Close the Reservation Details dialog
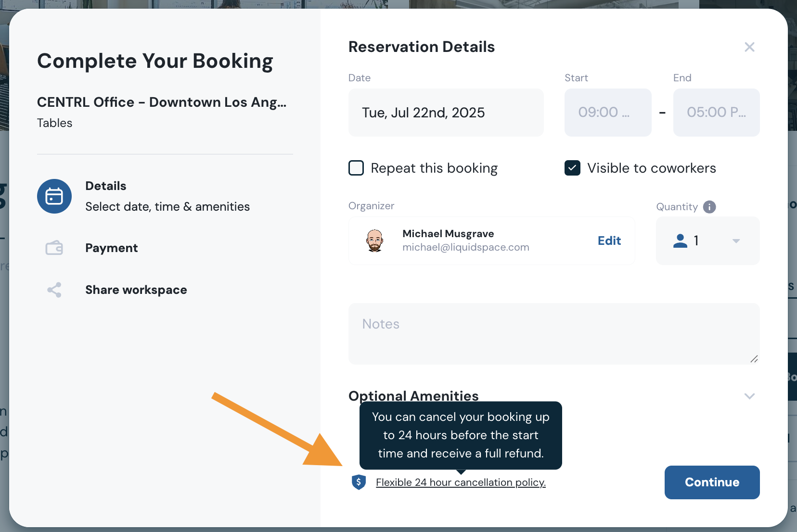This screenshot has width=797, height=532. (749, 47)
